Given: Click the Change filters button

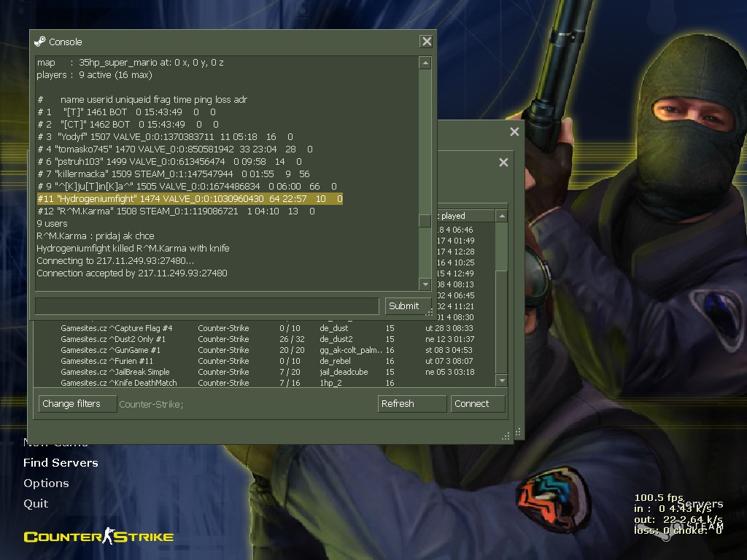Looking at the screenshot, I should pos(77,404).
